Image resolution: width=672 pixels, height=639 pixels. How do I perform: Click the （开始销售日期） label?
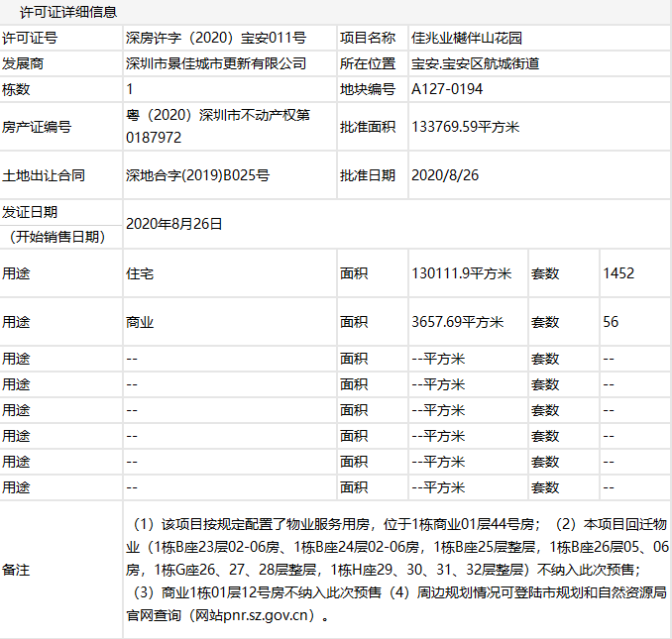point(57,237)
